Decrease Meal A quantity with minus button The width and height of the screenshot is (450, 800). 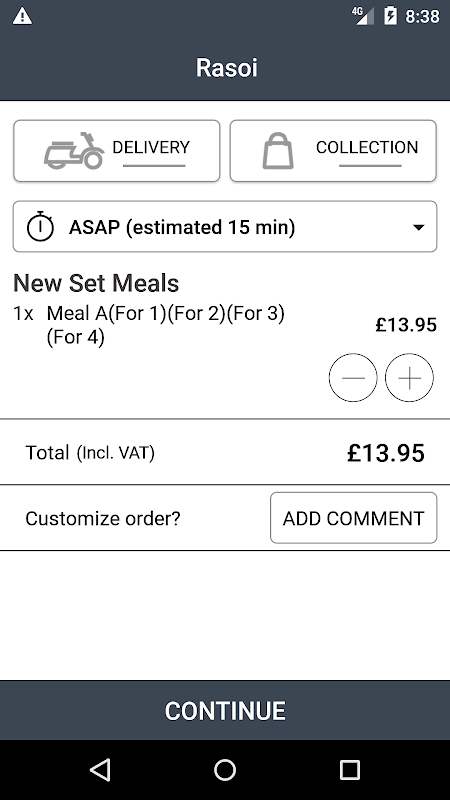(x=353, y=378)
